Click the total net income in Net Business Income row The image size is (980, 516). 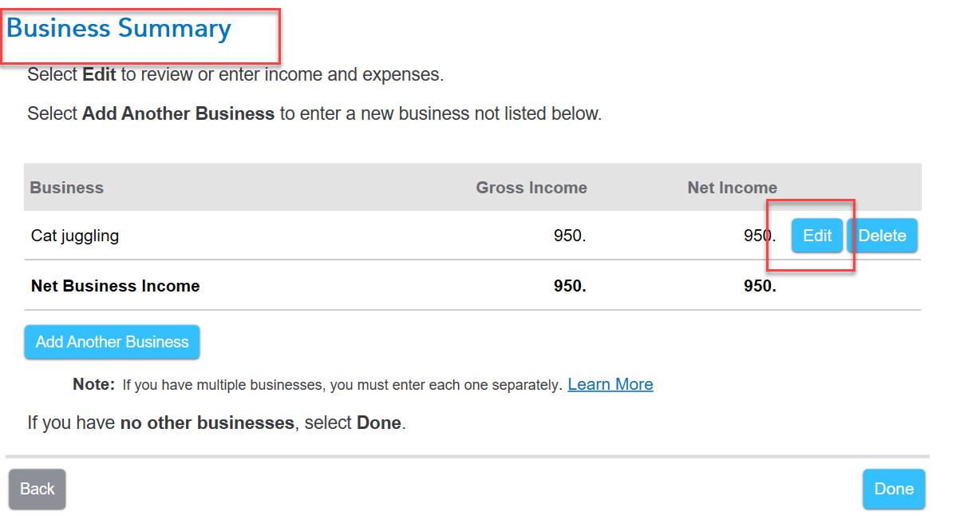point(760,286)
